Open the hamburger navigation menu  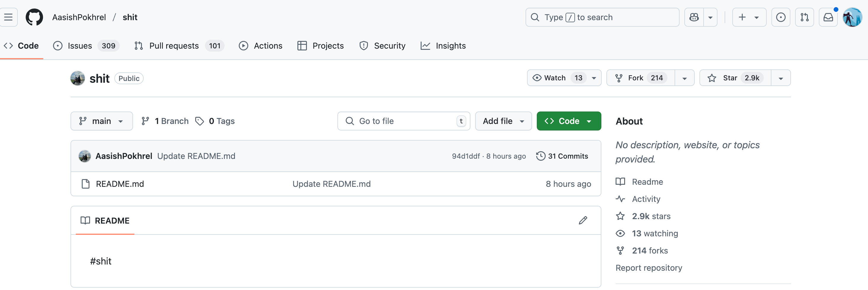click(x=8, y=17)
